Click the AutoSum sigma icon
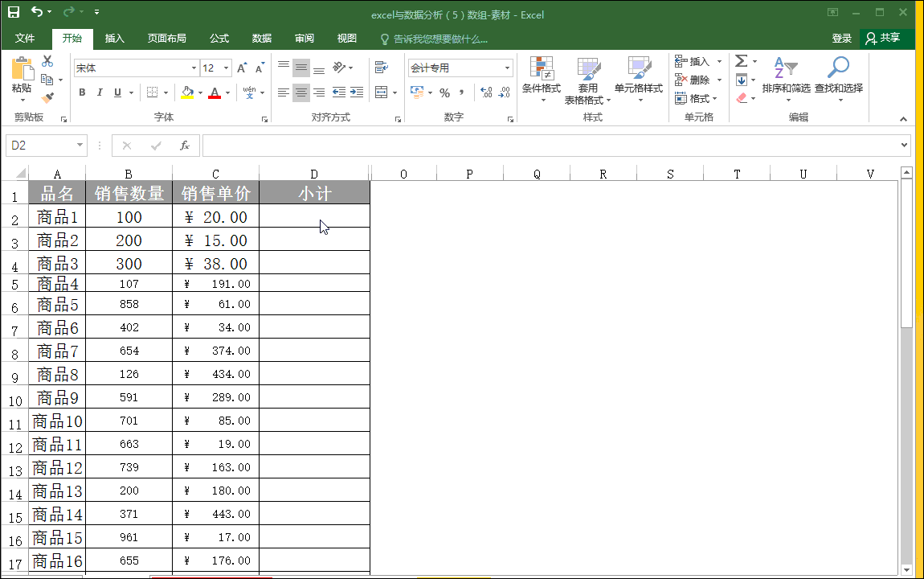Image resolution: width=924 pixels, height=579 pixels. [742, 61]
